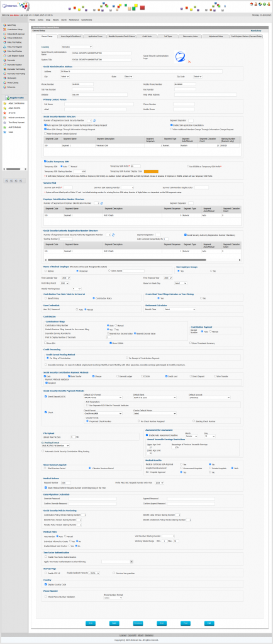Viewport: 273px width, 644px height.
Task: Open ID Cards under Regular Tasks
Action: [x=11, y=112]
